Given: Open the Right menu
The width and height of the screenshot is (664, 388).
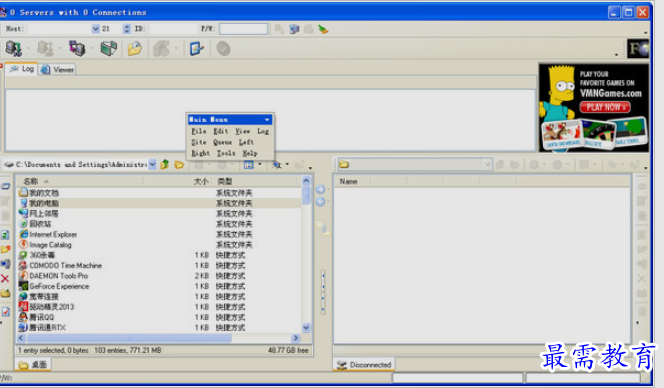Looking at the screenshot, I should coord(200,153).
